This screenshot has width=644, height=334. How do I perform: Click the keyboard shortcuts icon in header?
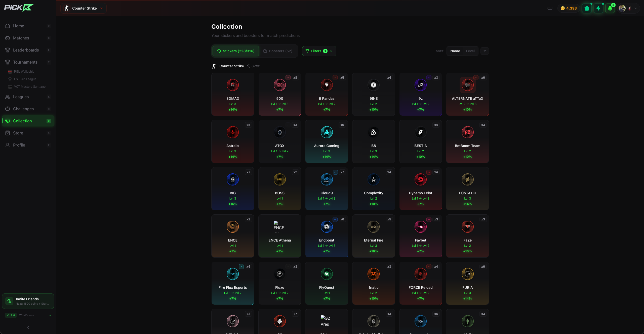pos(550,8)
